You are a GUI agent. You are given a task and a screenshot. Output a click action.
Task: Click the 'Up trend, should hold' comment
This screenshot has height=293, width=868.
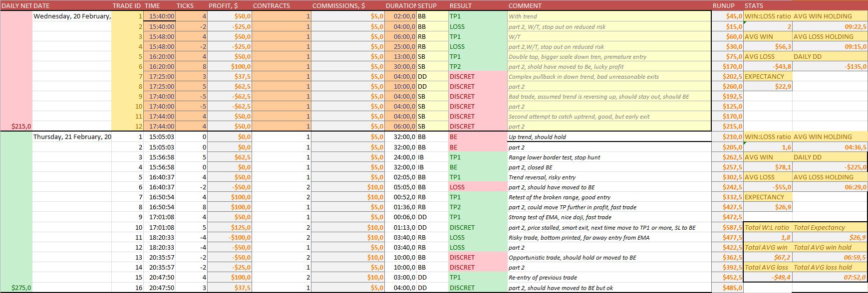pyautogui.click(x=609, y=137)
